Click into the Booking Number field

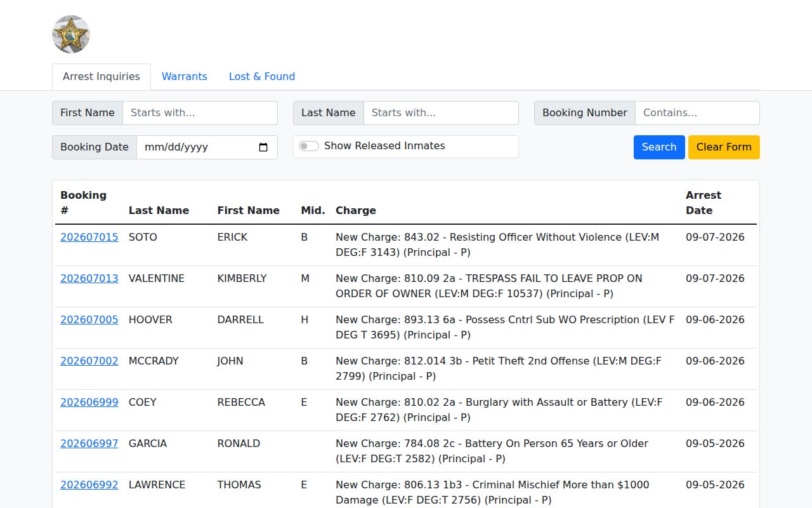click(x=697, y=113)
